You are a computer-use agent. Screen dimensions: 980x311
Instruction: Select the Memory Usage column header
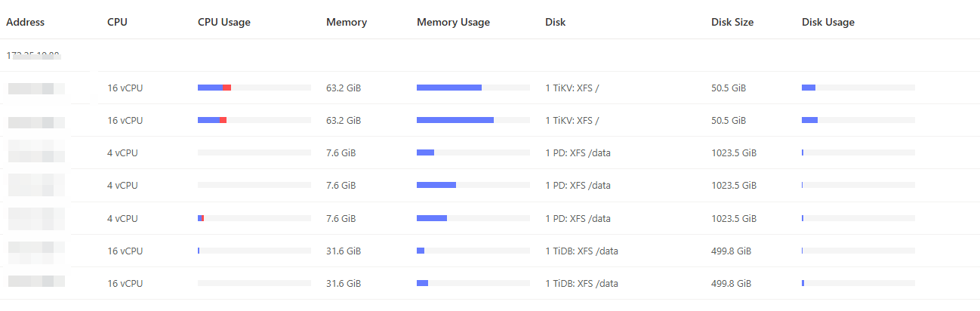453,22
